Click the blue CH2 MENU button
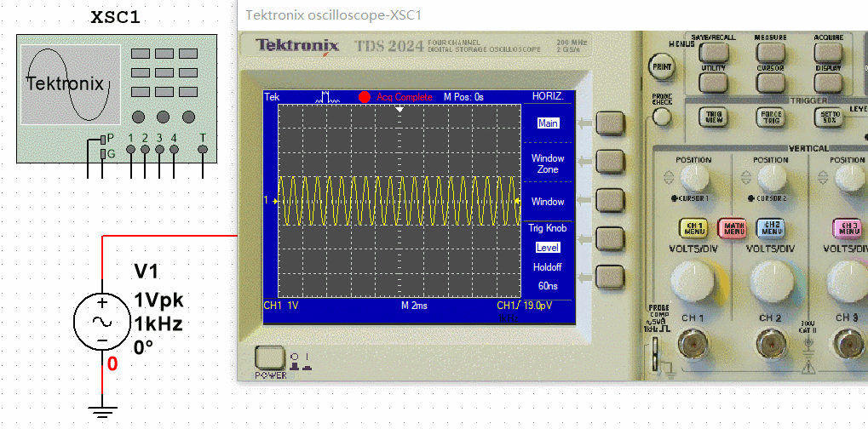Image resolution: width=868 pixels, height=429 pixels. (771, 228)
